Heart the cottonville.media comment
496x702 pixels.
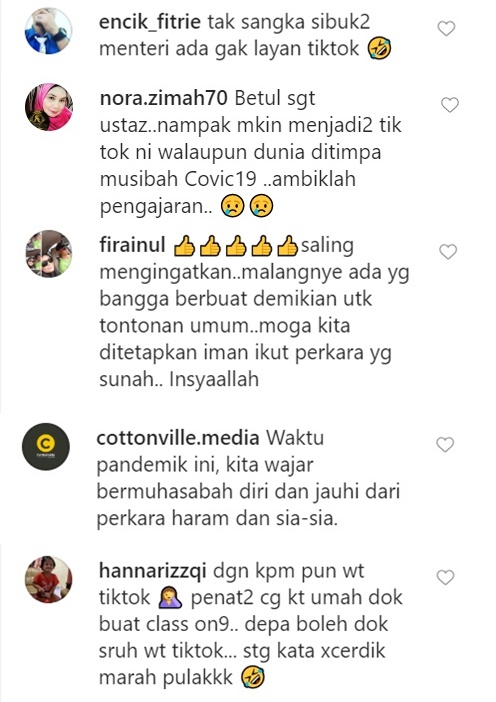(x=445, y=445)
